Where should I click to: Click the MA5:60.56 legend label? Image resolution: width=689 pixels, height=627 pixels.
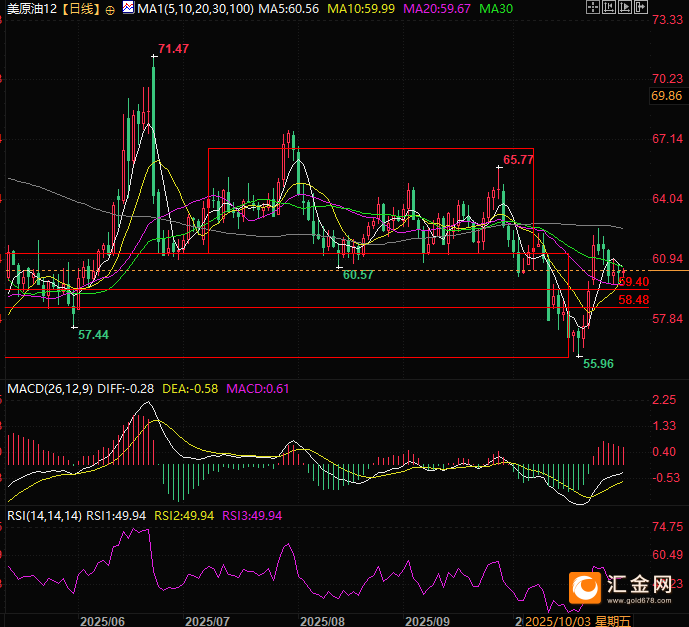point(289,9)
